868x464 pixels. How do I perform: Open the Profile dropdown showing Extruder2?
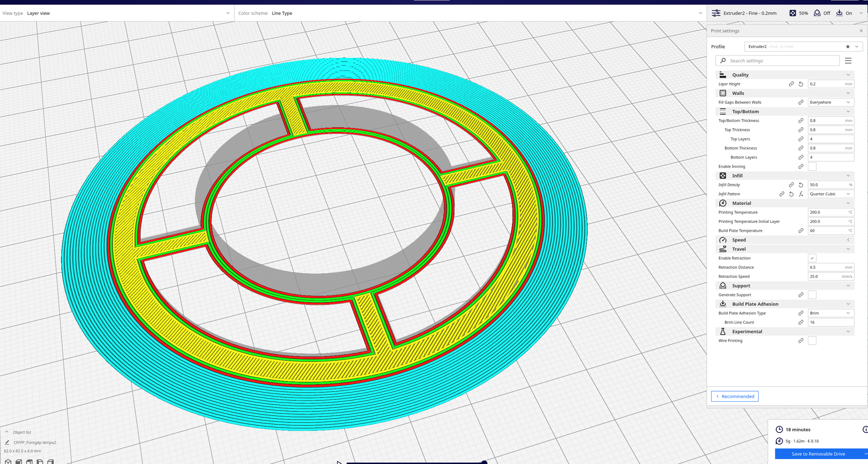803,47
